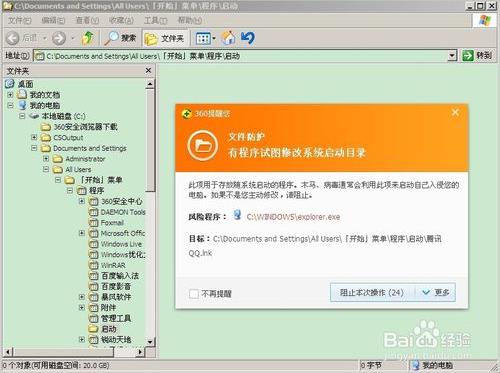Expand the 附件 tree node
This screenshot has width=500, height=373.
(x=82, y=307)
